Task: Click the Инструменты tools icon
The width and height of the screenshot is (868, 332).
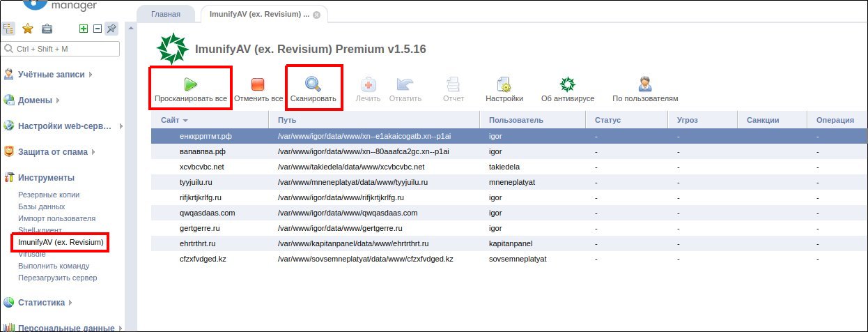Action: pyautogui.click(x=9, y=178)
